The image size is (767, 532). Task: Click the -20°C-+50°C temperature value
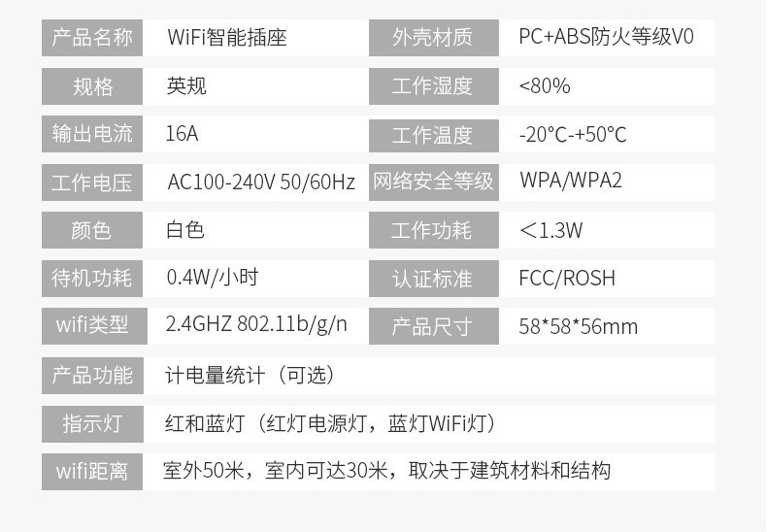click(573, 135)
